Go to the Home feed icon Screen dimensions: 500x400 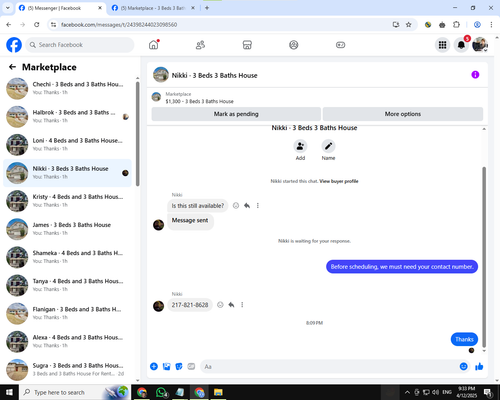(154, 45)
